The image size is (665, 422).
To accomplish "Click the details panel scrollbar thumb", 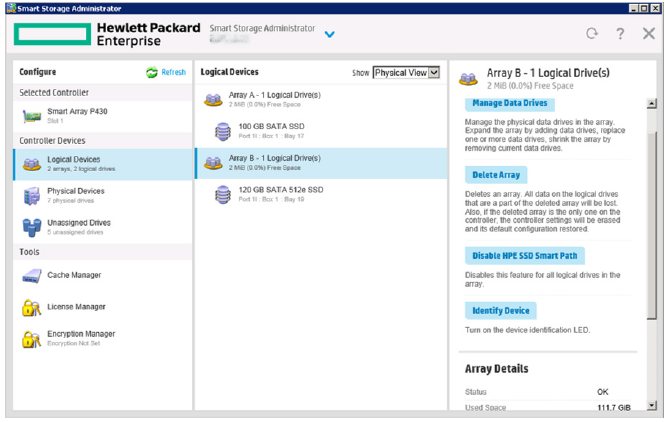I will [x=652, y=225].
